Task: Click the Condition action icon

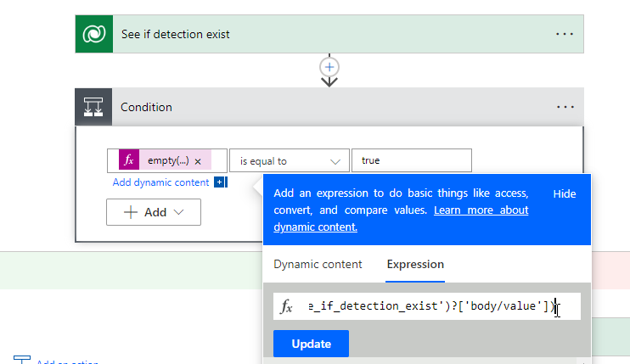Action: tap(93, 107)
